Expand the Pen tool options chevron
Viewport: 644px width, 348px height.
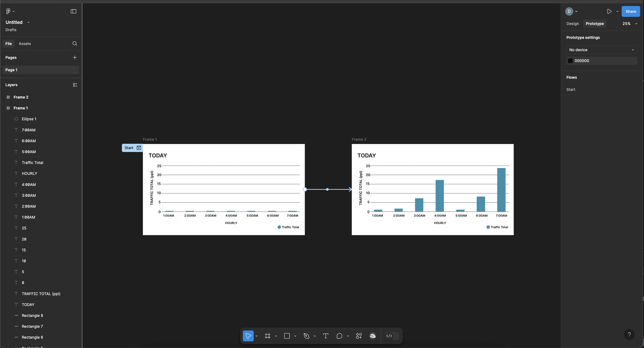pyautogui.click(x=315, y=336)
